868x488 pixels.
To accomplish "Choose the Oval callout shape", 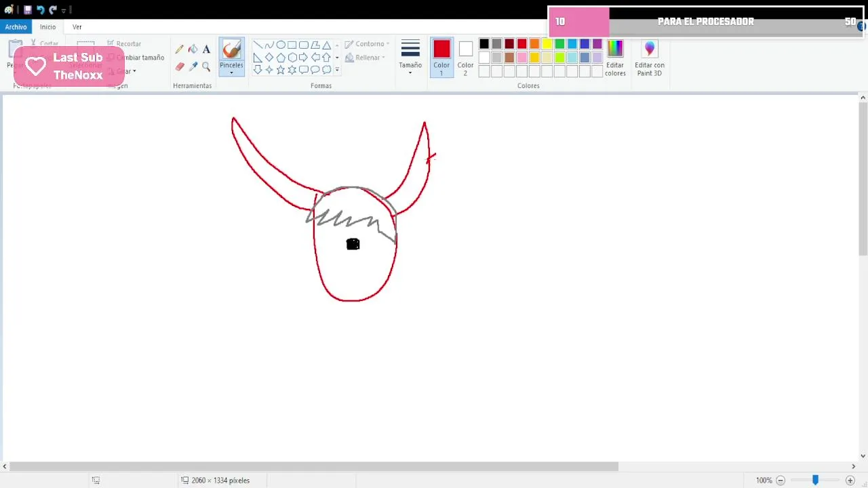I will tap(315, 70).
